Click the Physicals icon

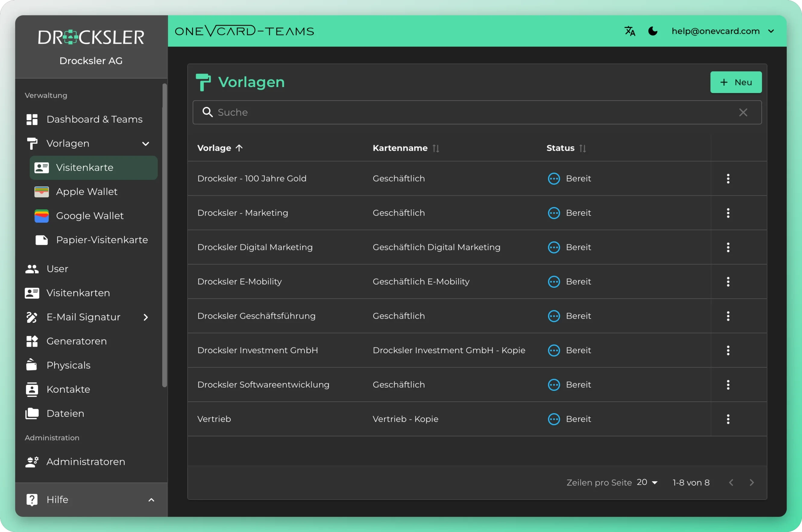click(x=32, y=365)
